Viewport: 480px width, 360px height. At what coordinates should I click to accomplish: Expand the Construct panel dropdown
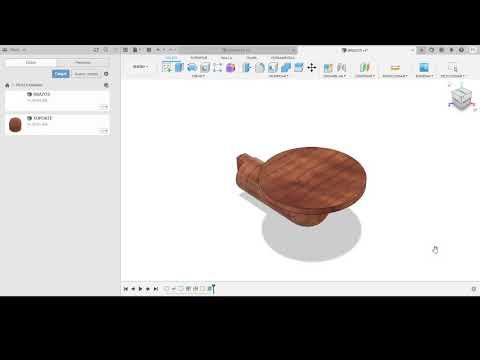point(365,76)
